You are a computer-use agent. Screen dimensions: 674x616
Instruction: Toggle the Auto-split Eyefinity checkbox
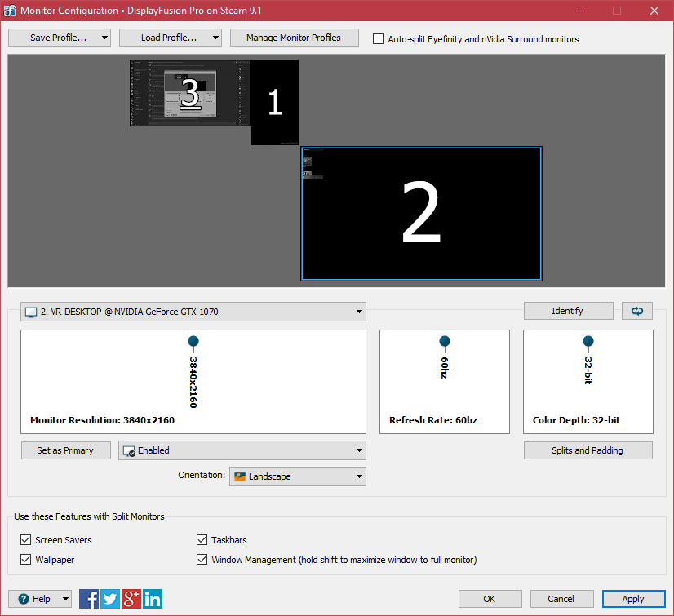(x=378, y=38)
